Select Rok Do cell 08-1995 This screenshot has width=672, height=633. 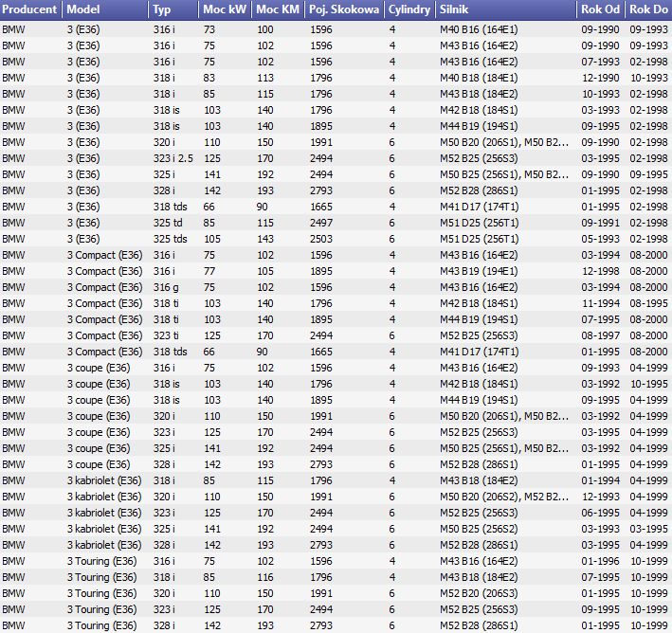(x=648, y=303)
